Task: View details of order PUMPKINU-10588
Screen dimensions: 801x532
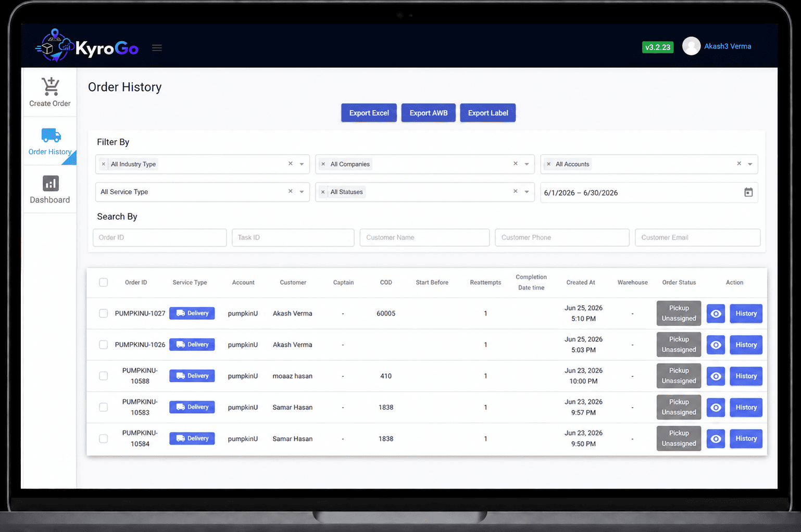Action: 716,376
